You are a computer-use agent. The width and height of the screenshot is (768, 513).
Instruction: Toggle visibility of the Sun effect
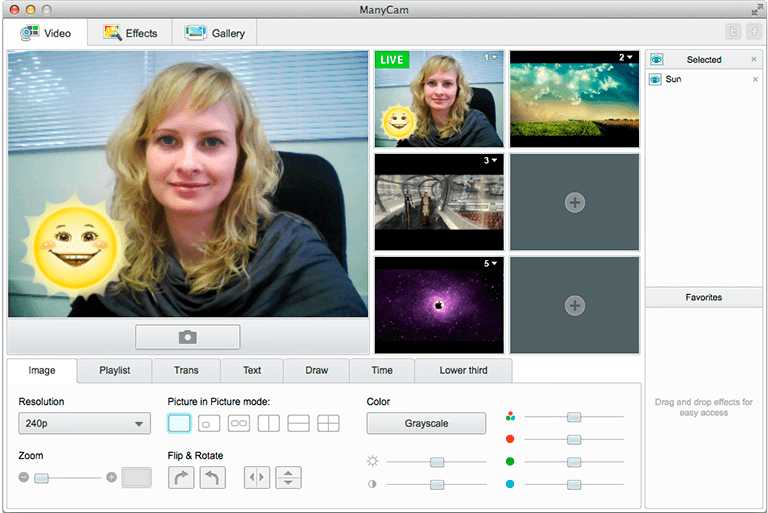pos(655,79)
